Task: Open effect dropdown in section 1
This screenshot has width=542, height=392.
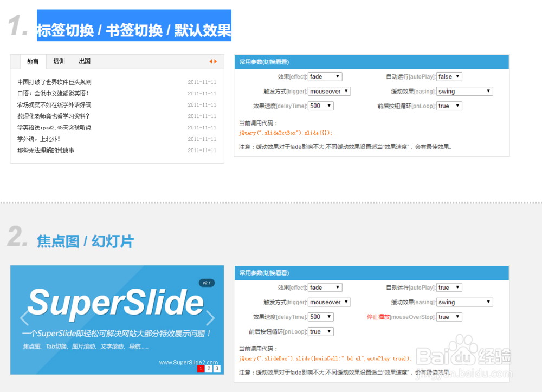Action: coord(325,76)
